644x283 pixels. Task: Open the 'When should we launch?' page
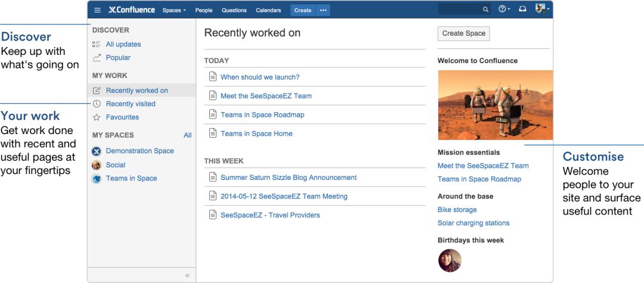click(260, 77)
